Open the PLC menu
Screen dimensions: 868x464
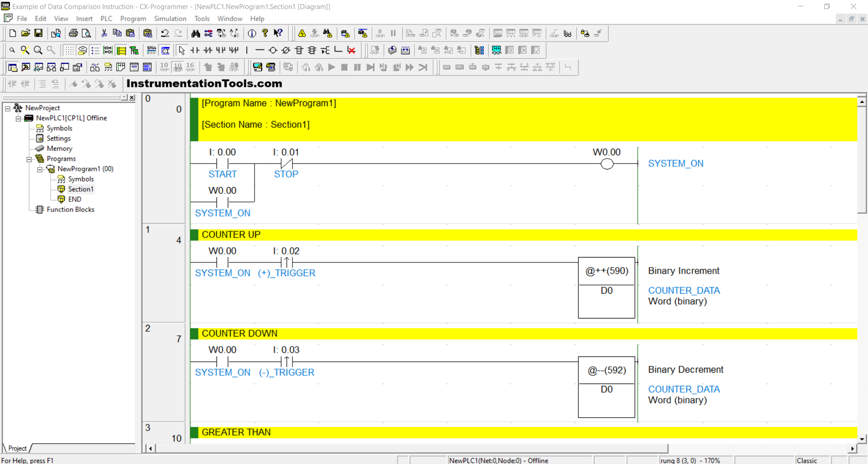[x=106, y=19]
